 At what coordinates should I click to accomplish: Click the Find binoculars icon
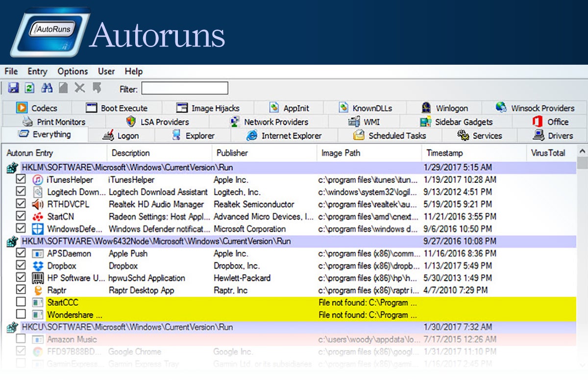pyautogui.click(x=47, y=88)
